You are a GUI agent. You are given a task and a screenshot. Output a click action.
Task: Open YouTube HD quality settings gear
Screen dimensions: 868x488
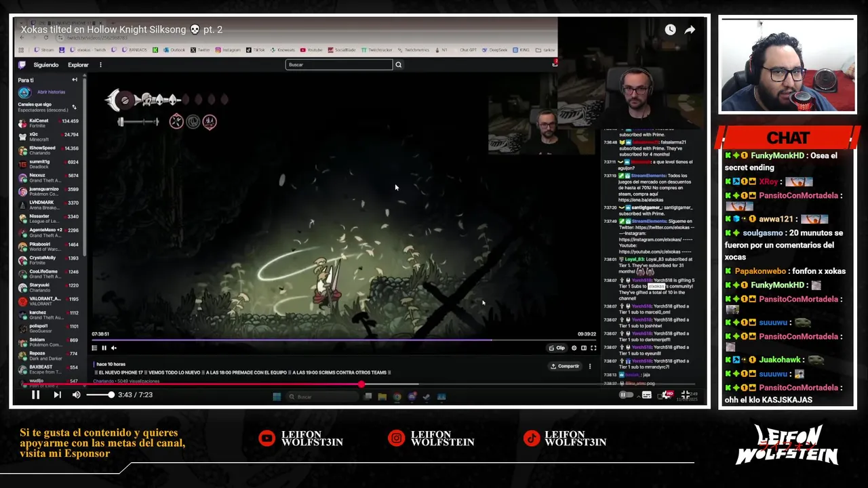pos(667,394)
